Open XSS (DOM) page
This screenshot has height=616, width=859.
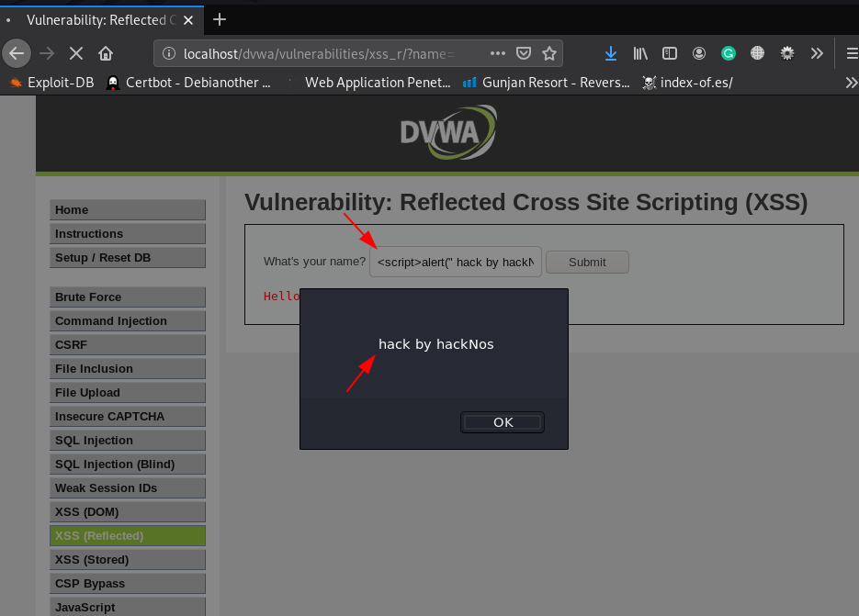tap(127, 512)
